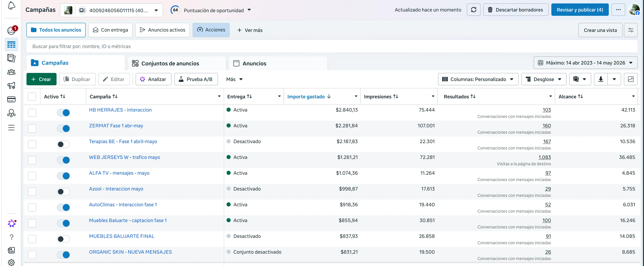Click Descartar borradores button
644x266 pixels.
(x=516, y=10)
